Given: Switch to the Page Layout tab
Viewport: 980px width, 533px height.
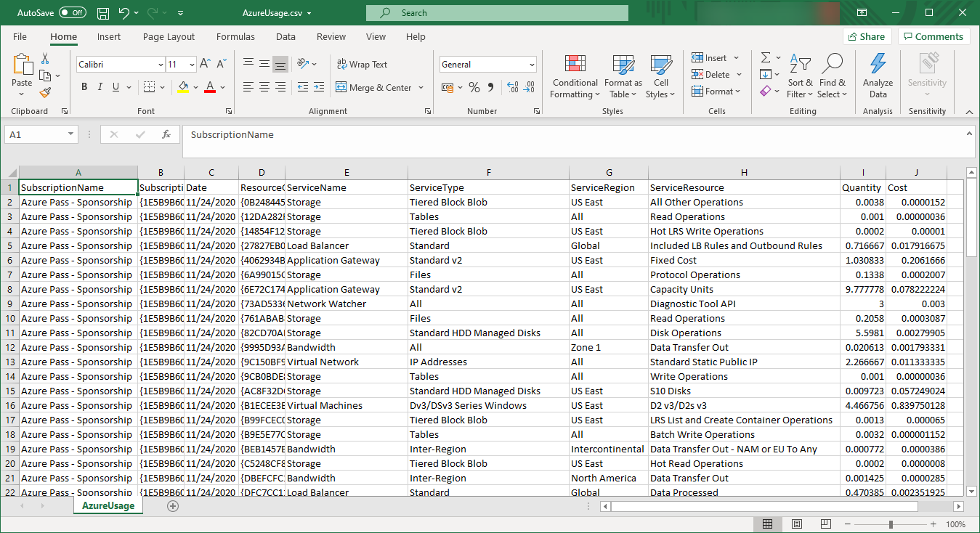Looking at the screenshot, I should tap(169, 36).
